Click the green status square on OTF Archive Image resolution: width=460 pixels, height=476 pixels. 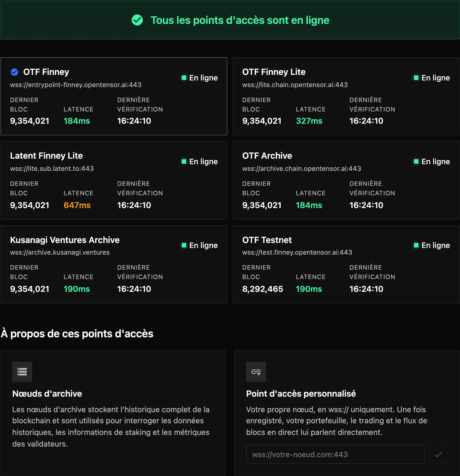click(416, 161)
